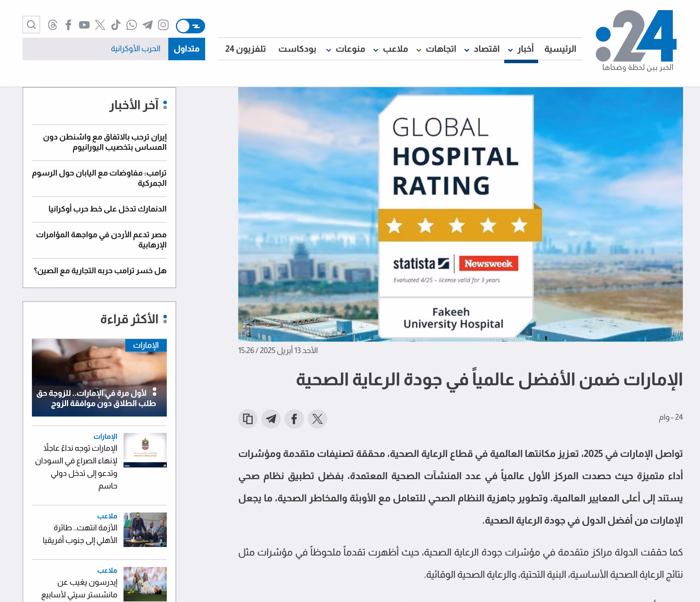Screen dimensions: 700x602
Task: Open the الدنمارك تدخل على خط حرب أوكرانيا headline
Action: 107,209
